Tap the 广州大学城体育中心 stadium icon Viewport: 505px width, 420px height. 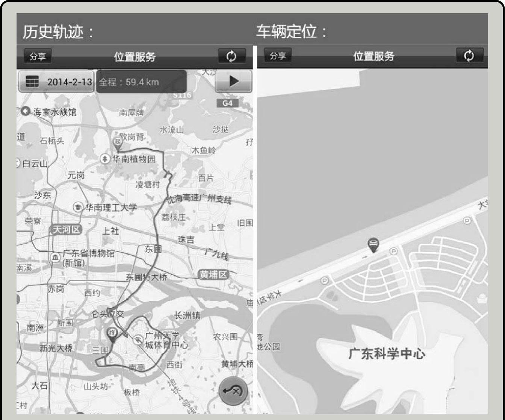point(138,340)
